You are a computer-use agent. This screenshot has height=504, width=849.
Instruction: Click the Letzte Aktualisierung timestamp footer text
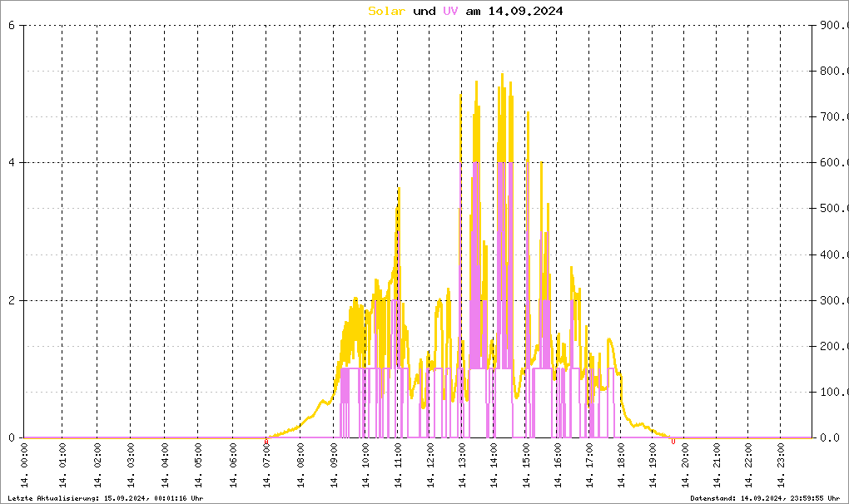pos(104,498)
